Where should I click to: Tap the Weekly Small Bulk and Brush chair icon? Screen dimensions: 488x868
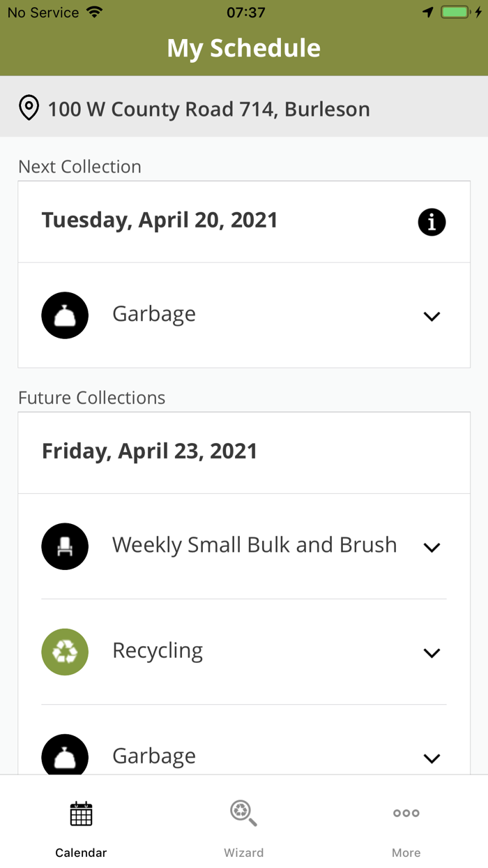point(65,546)
